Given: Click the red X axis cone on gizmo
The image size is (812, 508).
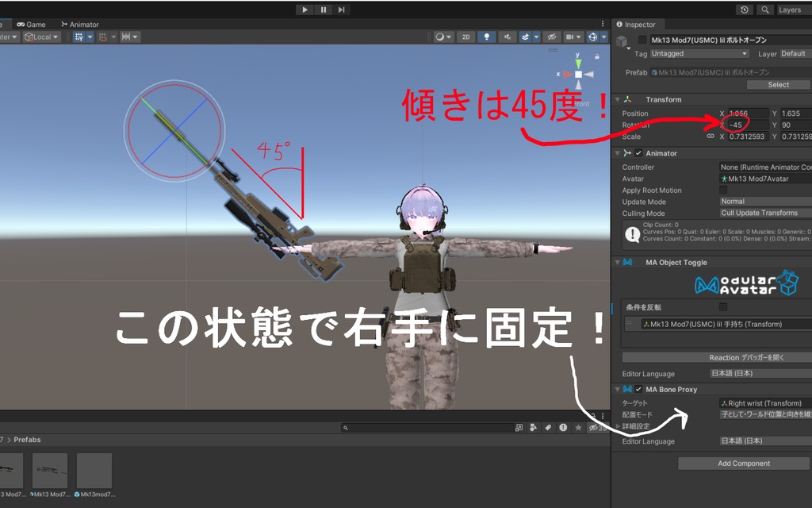Looking at the screenshot, I should pyautogui.click(x=568, y=74).
